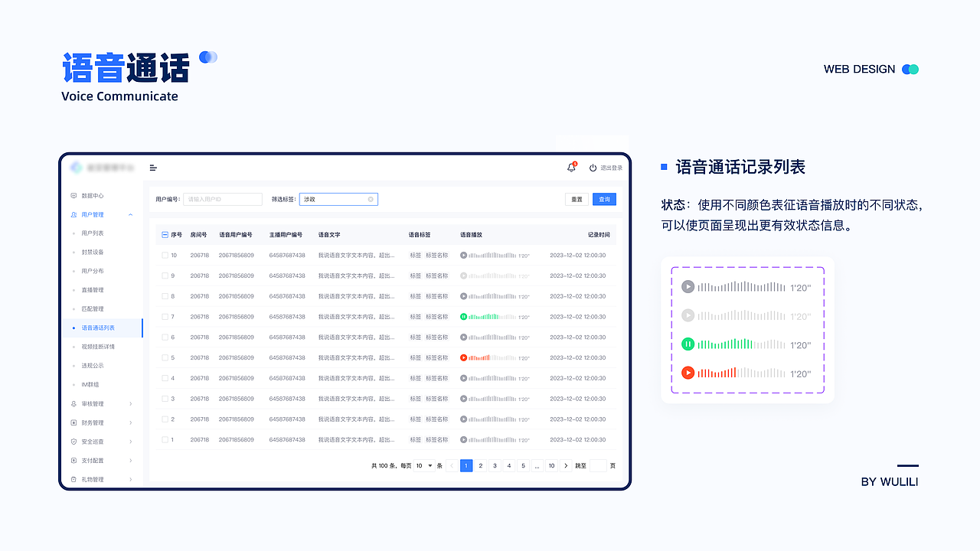Open the 筛选标签 dropdown showing 涉政
Image resolution: width=980 pixels, height=551 pixels.
pos(338,199)
